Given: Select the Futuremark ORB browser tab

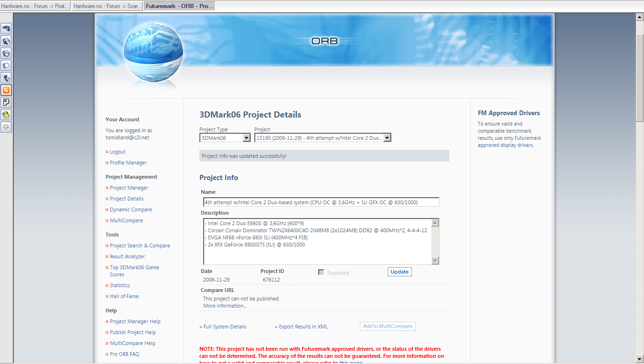Looking at the screenshot, I should (179, 6).
